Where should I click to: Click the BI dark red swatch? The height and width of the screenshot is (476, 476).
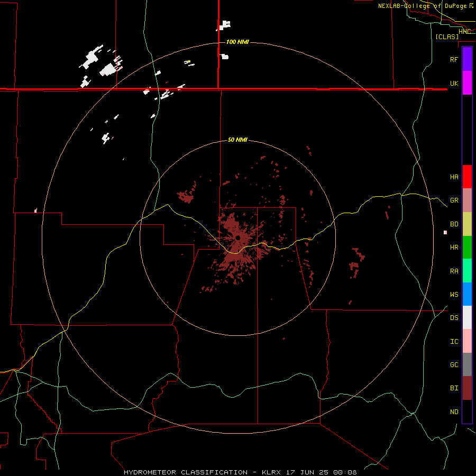(467, 388)
